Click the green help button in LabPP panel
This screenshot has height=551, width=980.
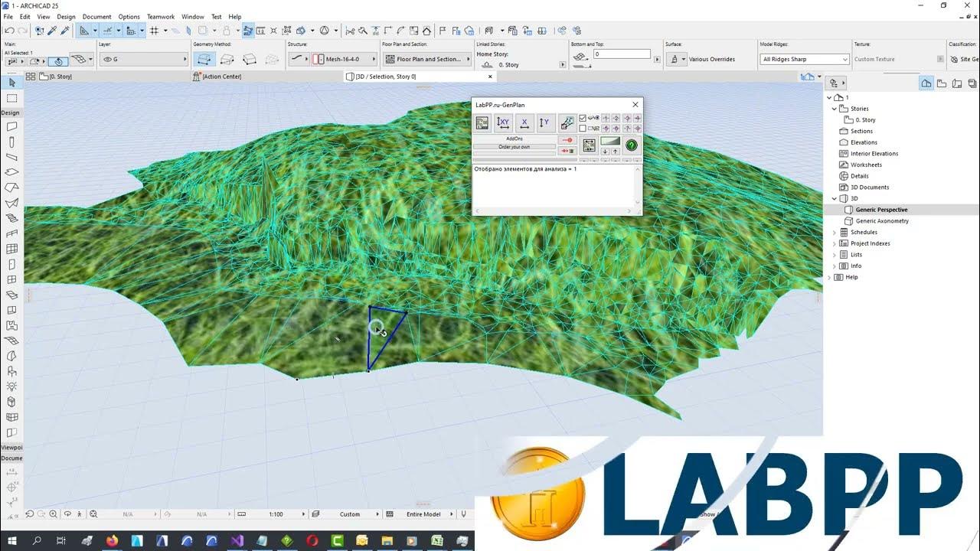632,145
